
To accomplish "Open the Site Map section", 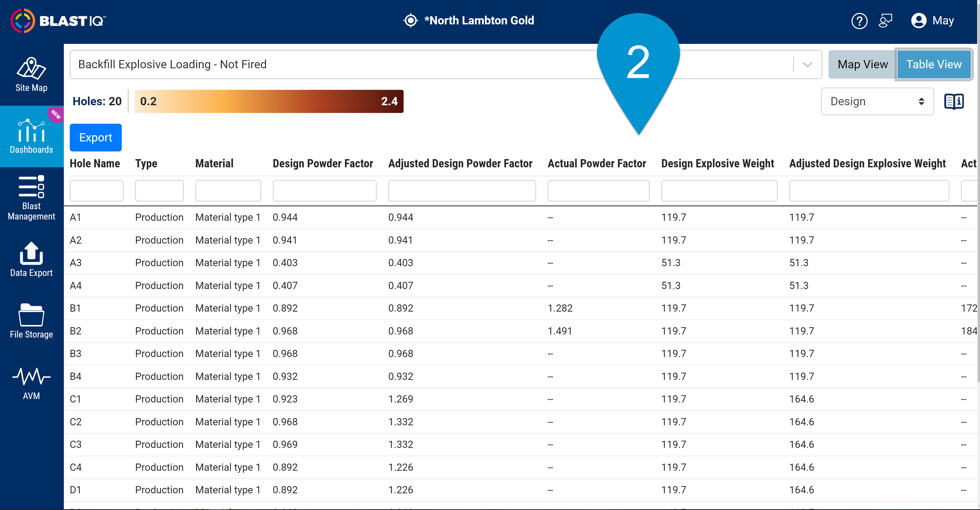I will pyautogui.click(x=31, y=75).
